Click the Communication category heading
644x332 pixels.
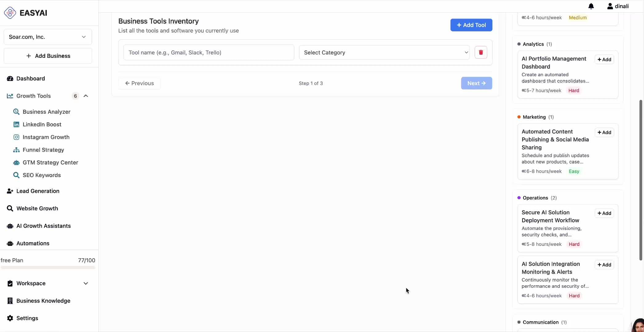click(x=540, y=322)
